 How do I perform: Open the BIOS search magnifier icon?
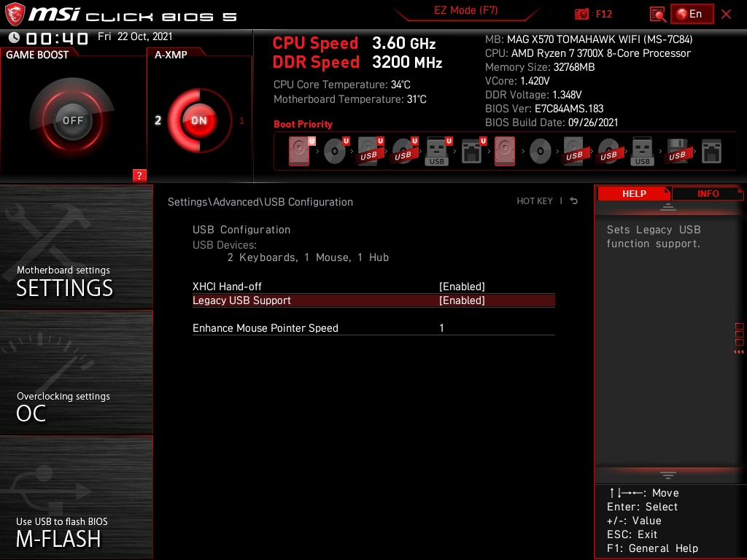click(x=657, y=15)
